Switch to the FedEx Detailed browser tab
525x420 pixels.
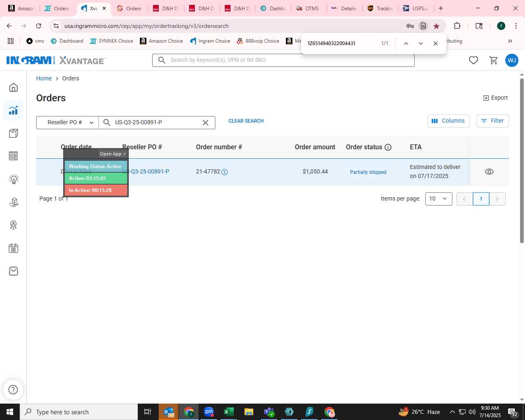coord(344,8)
